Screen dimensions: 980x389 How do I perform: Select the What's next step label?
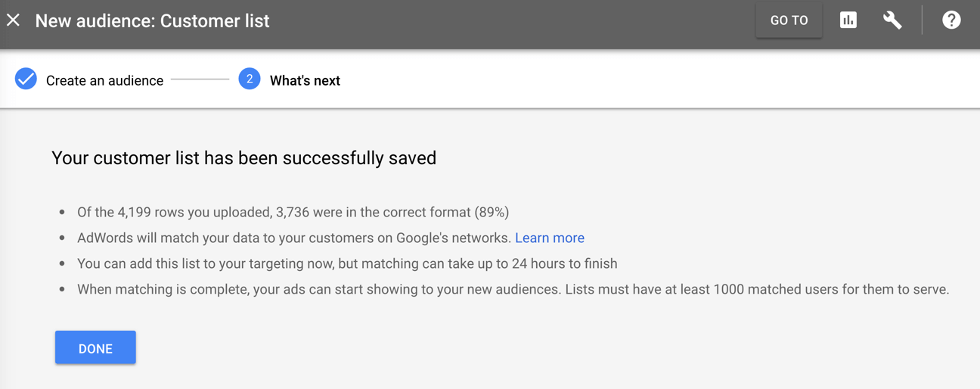tap(305, 80)
